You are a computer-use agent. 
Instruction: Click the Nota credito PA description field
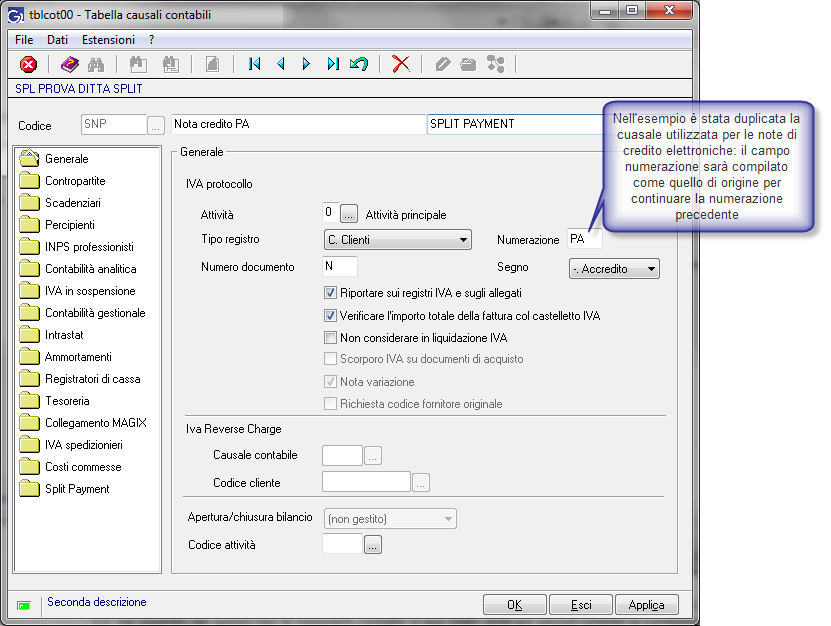[x=298, y=124]
